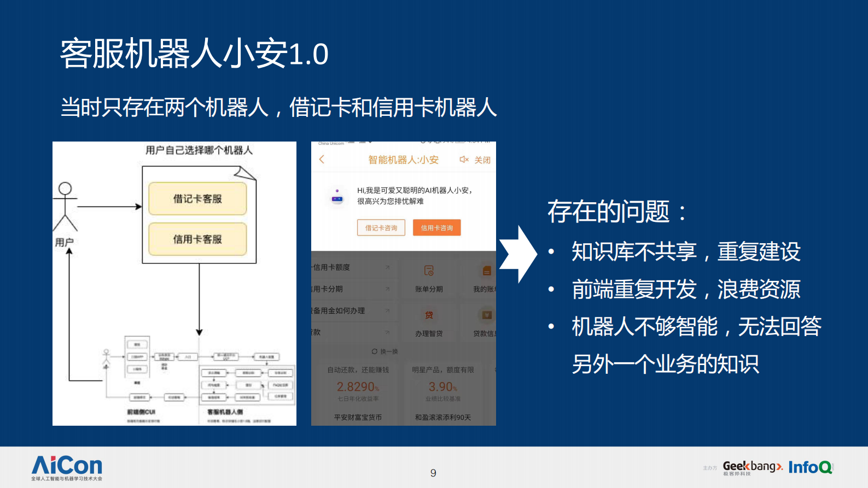Click the 自动还款，还能赚钱 card heading
This screenshot has height=488, width=868.
coord(358,370)
